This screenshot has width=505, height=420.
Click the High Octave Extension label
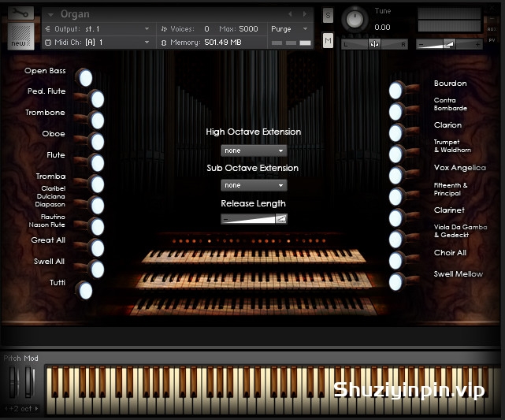point(254,132)
